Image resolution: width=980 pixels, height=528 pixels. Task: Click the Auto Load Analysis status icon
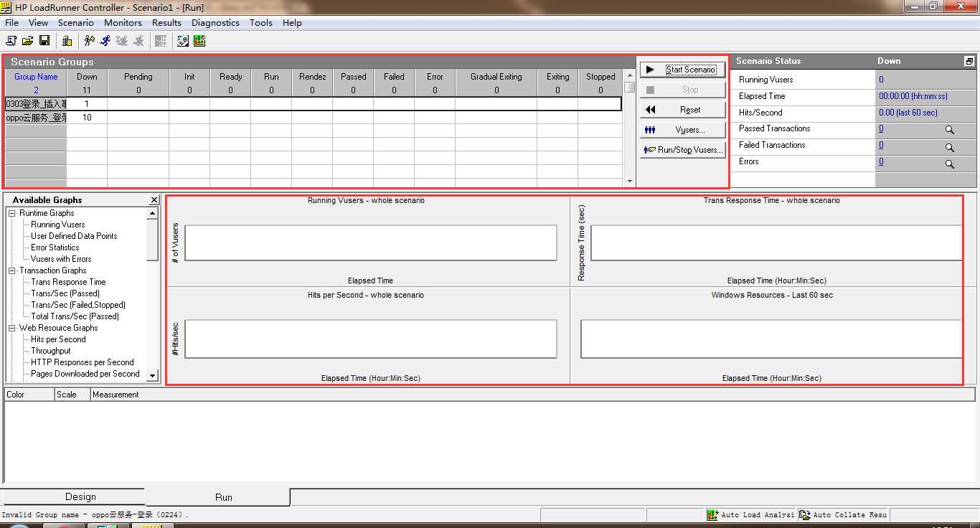[712, 515]
